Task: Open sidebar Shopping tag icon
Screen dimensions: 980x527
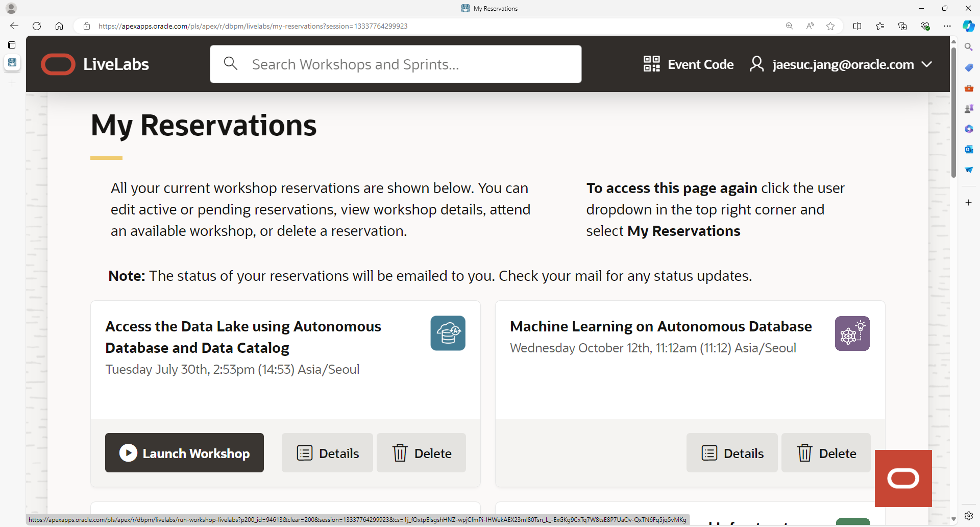Action: click(x=969, y=67)
